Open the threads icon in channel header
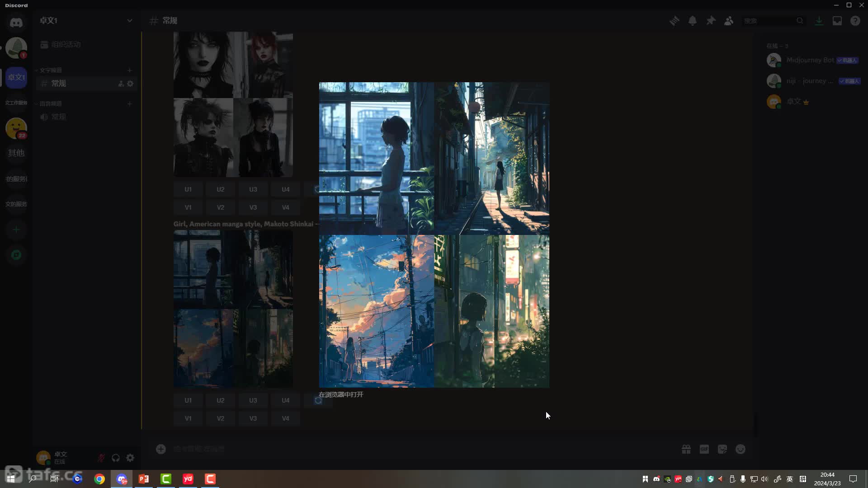 point(674,21)
